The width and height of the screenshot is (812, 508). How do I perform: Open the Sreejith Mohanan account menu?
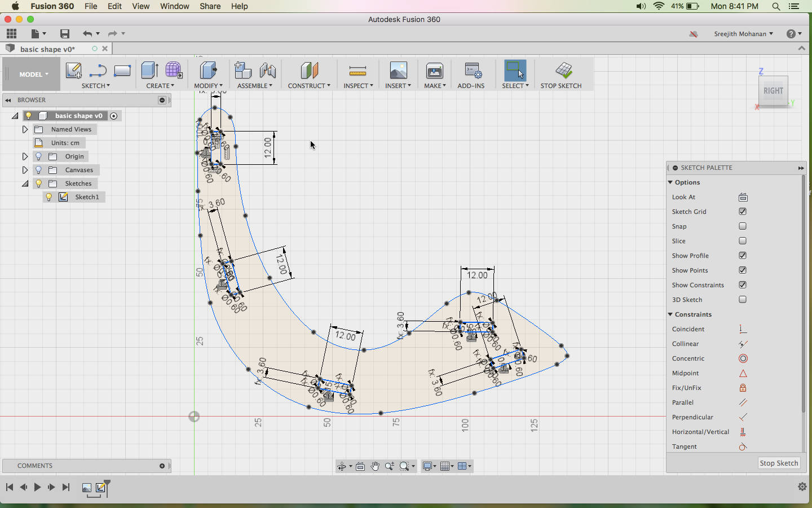click(743, 34)
